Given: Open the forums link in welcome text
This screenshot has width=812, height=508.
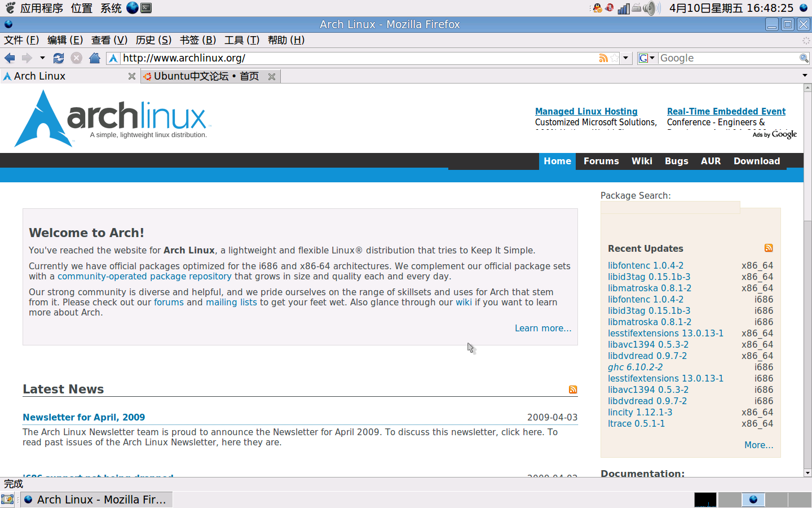Looking at the screenshot, I should [x=169, y=303].
